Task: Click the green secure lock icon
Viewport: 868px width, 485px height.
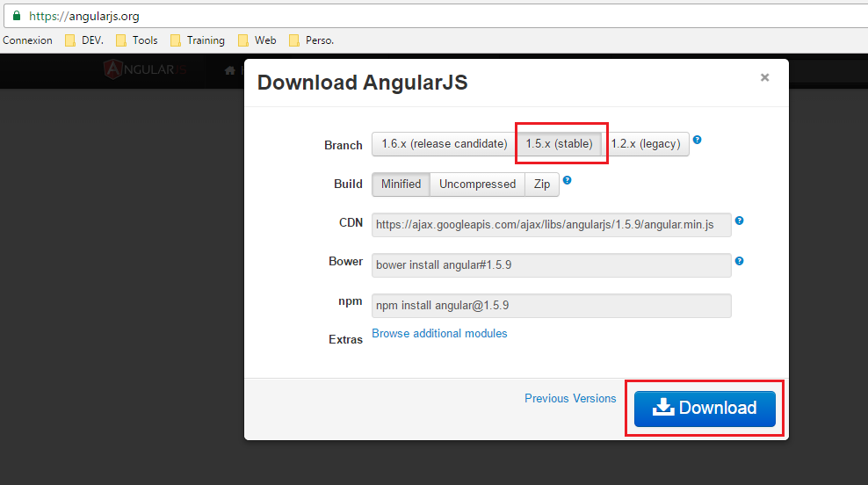Action: click(x=17, y=16)
